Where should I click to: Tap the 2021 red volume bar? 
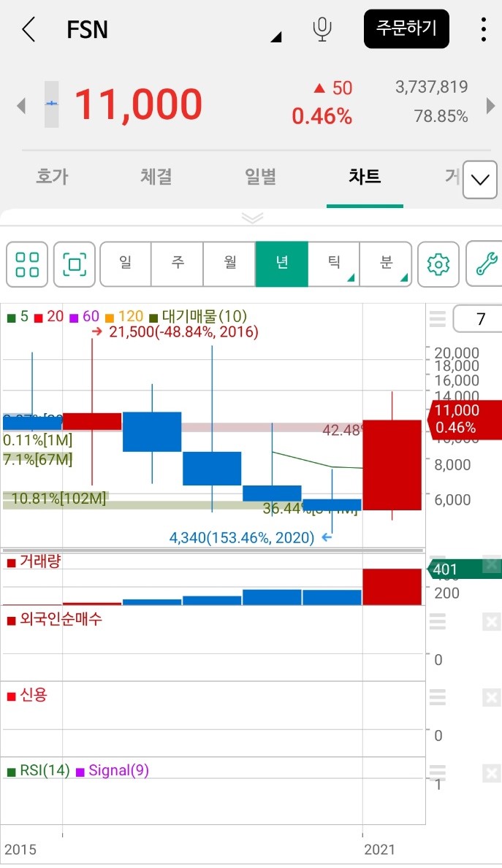tap(392, 587)
